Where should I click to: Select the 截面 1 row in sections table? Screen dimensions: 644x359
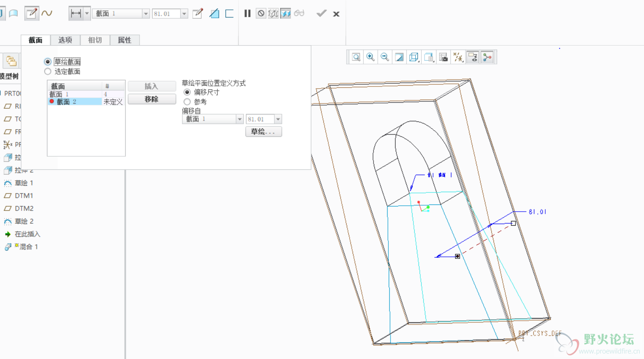(x=86, y=94)
